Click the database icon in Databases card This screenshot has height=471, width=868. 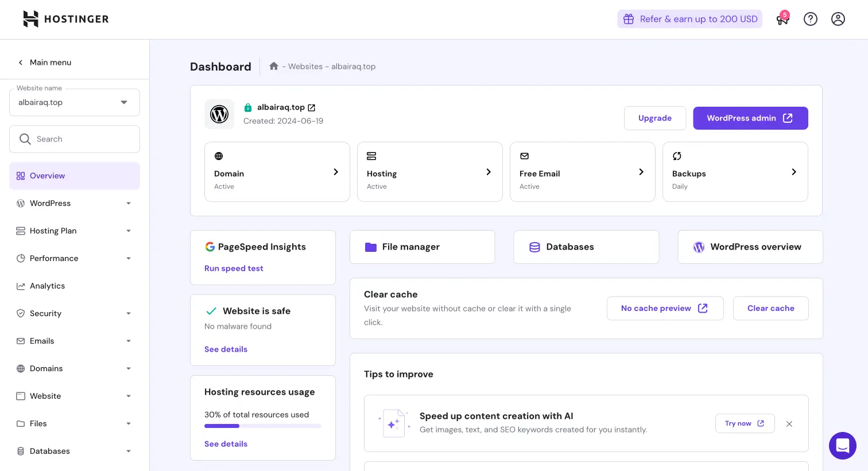(534, 247)
